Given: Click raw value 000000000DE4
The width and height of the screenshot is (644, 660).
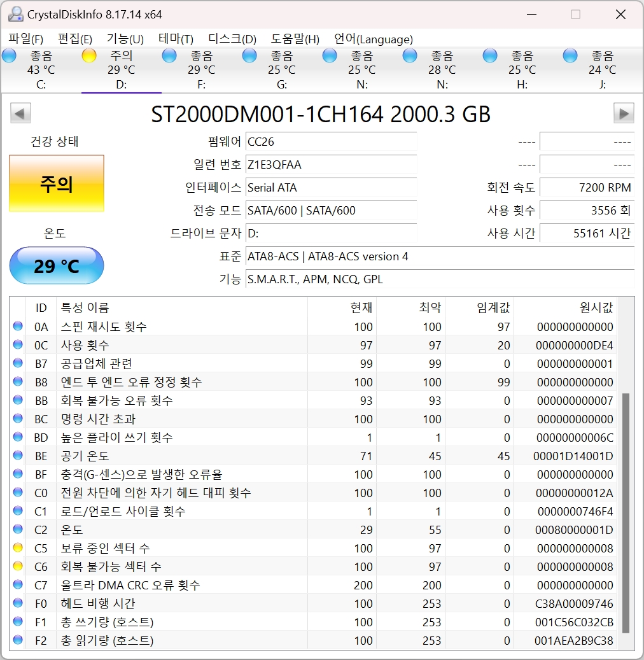Looking at the screenshot, I should [x=575, y=346].
